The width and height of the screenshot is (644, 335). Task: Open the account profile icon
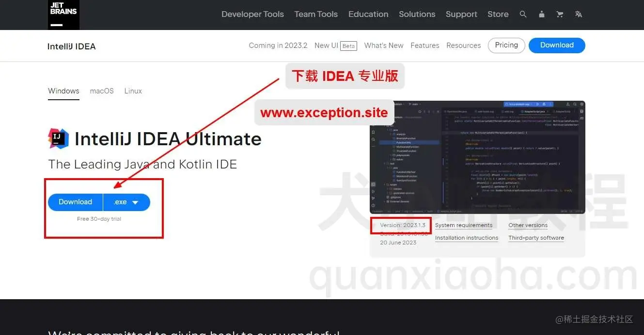click(541, 14)
